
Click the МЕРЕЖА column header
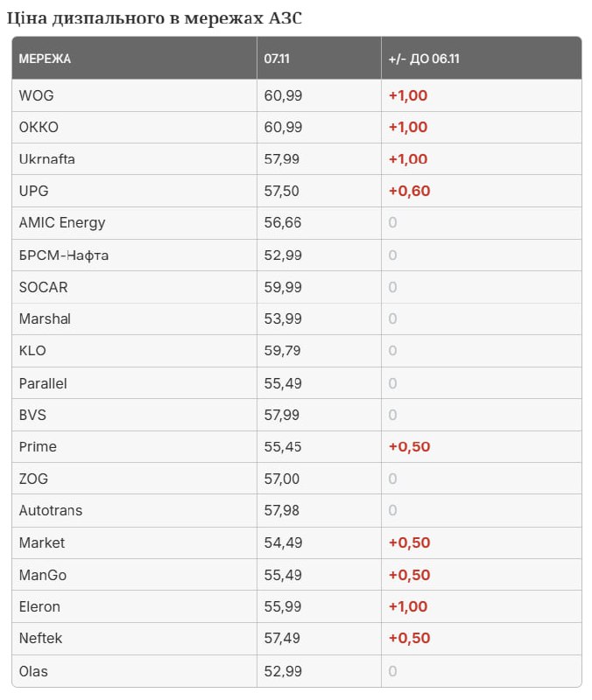(x=45, y=59)
